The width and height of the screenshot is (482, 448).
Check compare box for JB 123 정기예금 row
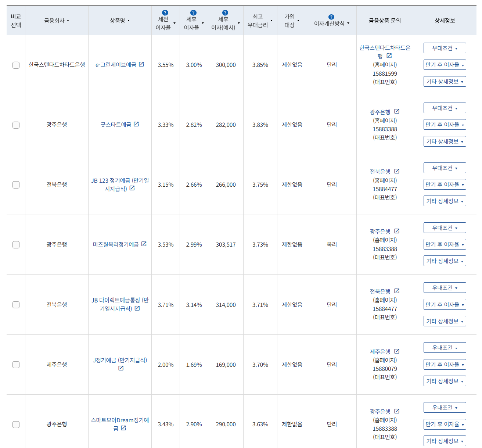coord(16,185)
